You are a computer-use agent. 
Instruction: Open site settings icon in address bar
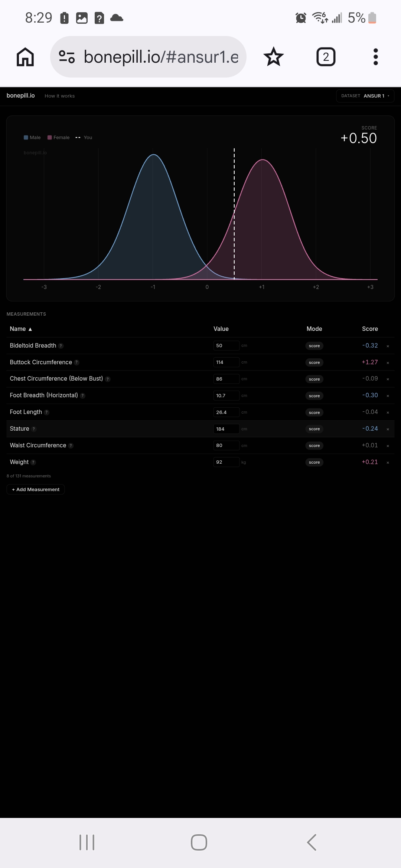click(67, 57)
